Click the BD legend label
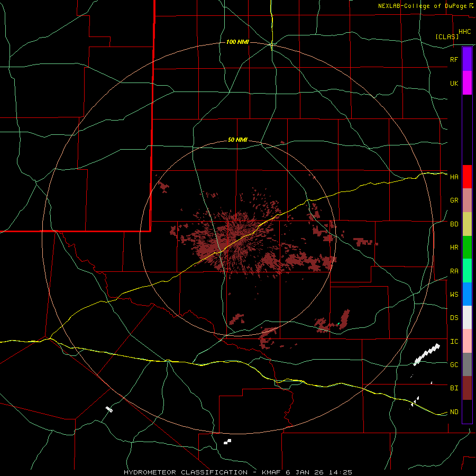476x476 pixels. pos(454,224)
